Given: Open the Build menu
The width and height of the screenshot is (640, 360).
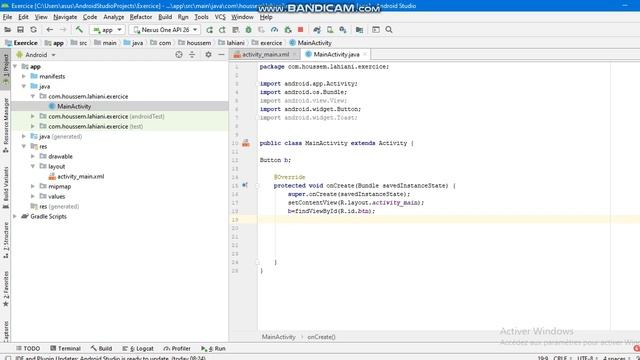Looking at the screenshot, I should 165,17.
